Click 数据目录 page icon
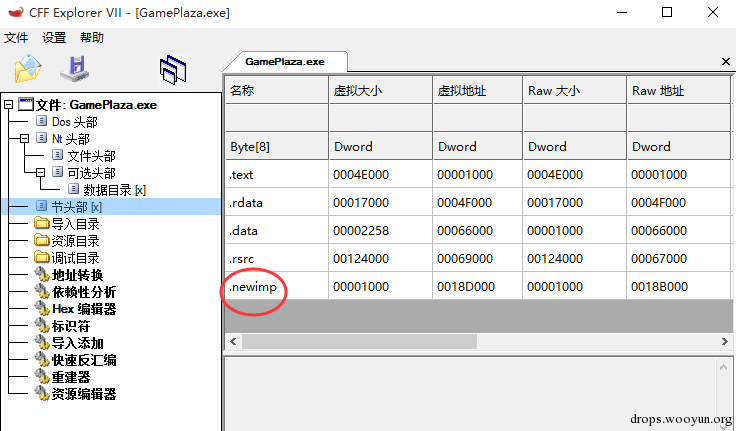The width and height of the screenshot is (736, 431). (x=73, y=189)
